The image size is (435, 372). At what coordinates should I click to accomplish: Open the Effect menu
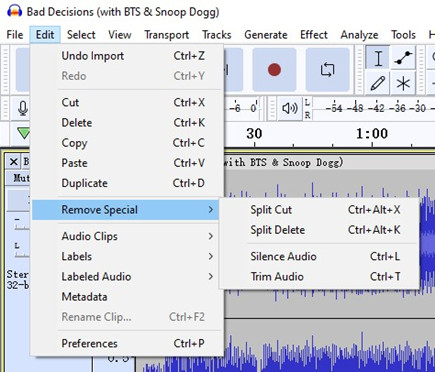(x=314, y=35)
